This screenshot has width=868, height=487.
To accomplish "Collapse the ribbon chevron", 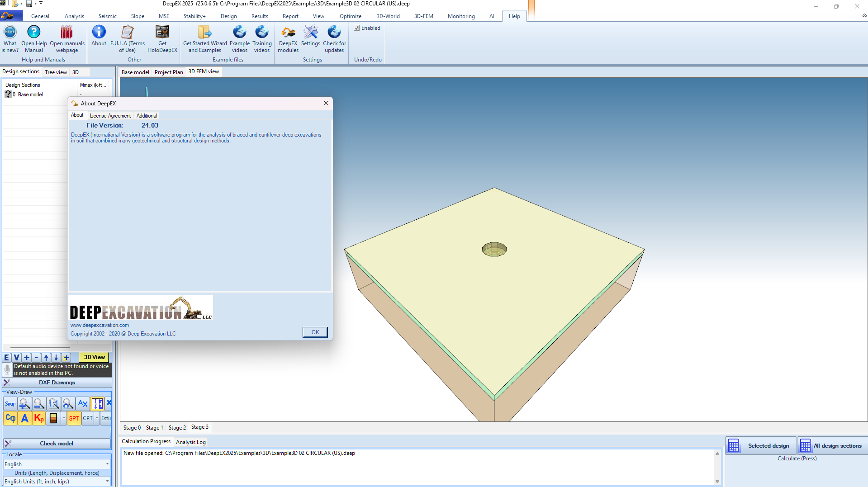I will tap(864, 15).
